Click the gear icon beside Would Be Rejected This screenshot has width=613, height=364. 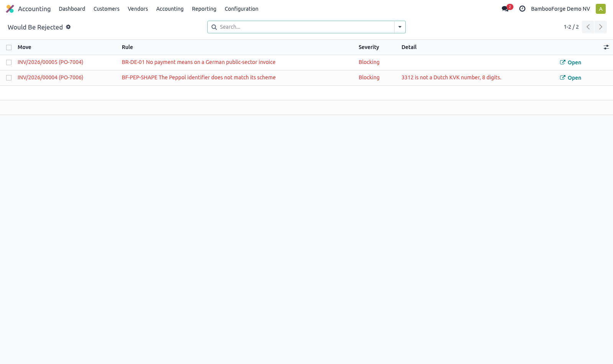coord(68,27)
